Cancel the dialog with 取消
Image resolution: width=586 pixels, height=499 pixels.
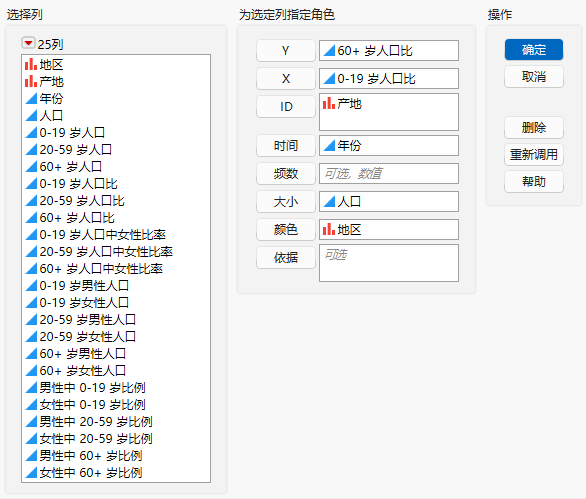pyautogui.click(x=534, y=77)
